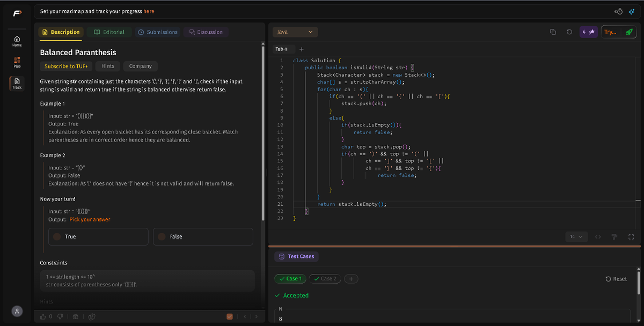
Task: Select the True answer option
Action: coord(98,236)
